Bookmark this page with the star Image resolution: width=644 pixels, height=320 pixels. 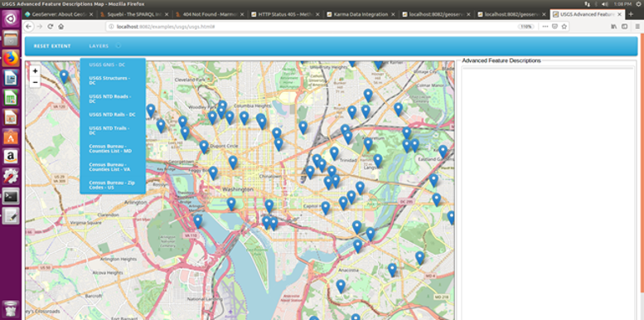(x=564, y=27)
